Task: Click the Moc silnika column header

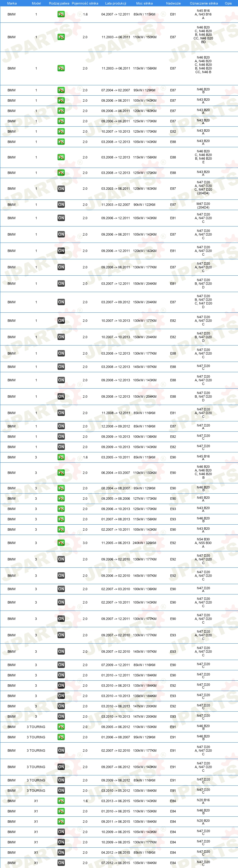Action: pyautogui.click(x=145, y=3)
